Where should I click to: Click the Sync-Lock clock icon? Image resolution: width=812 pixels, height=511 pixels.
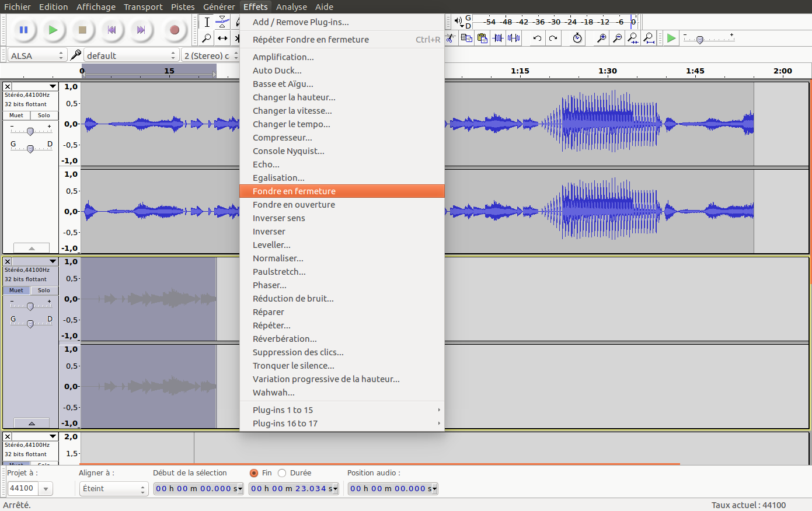(577, 38)
